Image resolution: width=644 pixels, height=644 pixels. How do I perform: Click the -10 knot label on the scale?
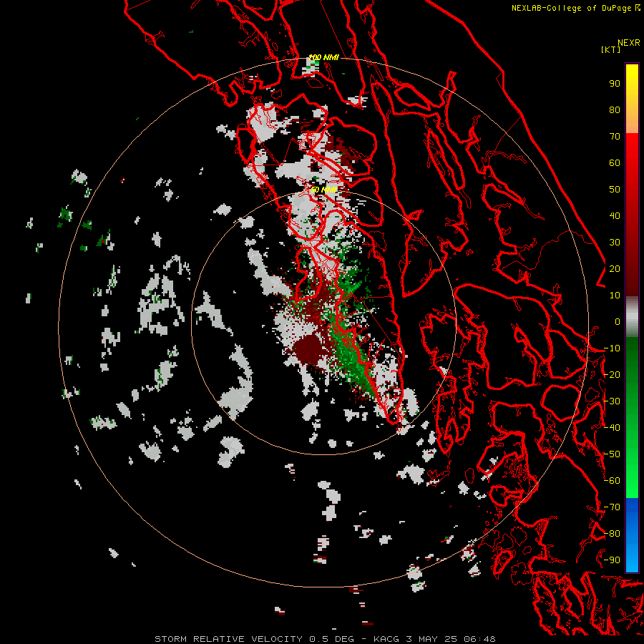point(612,348)
